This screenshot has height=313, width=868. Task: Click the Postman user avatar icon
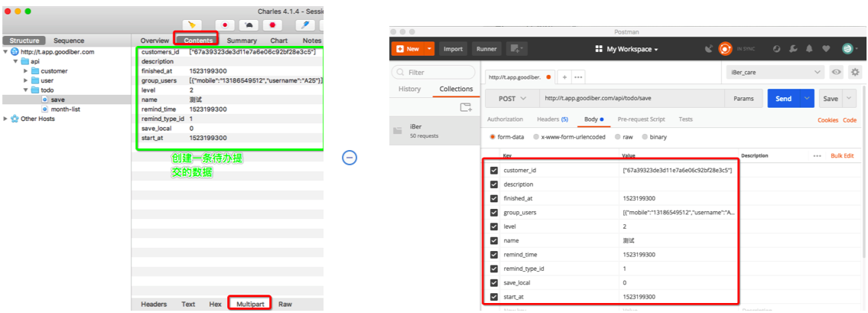(x=847, y=49)
